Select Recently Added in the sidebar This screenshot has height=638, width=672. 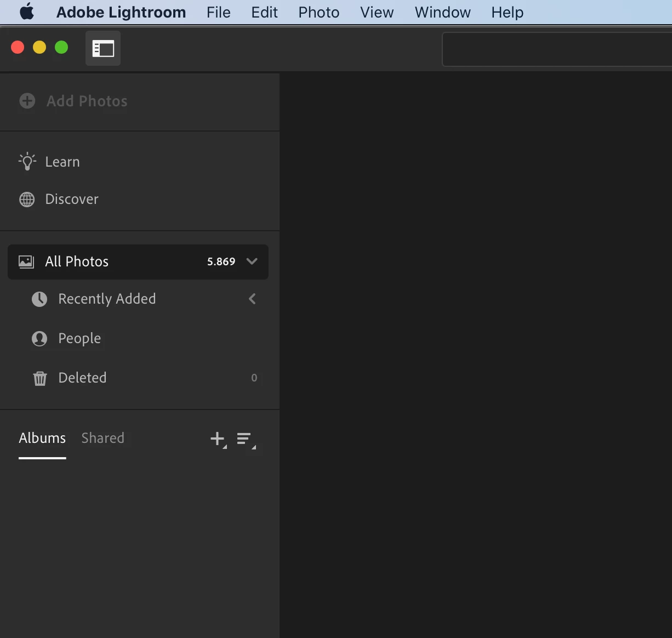pos(107,299)
